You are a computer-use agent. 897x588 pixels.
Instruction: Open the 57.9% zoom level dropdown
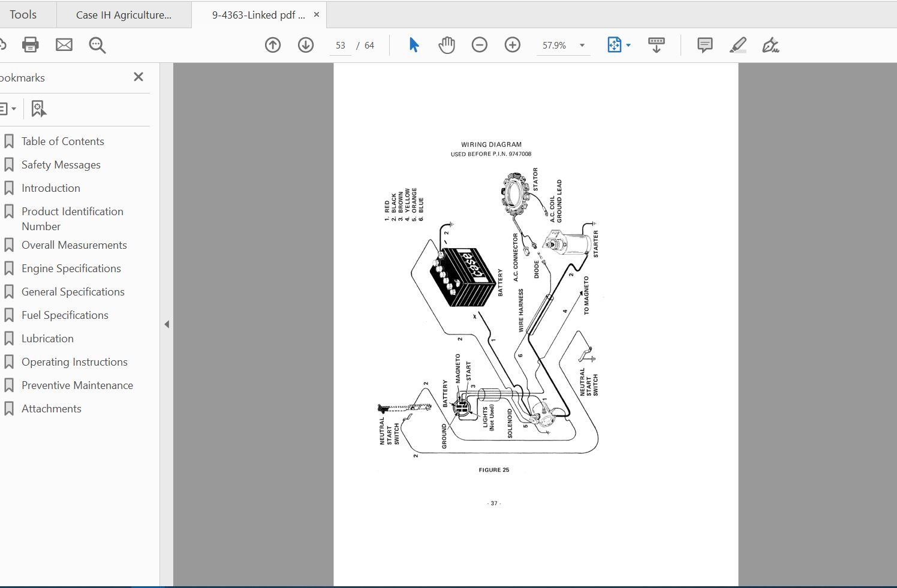click(x=582, y=46)
